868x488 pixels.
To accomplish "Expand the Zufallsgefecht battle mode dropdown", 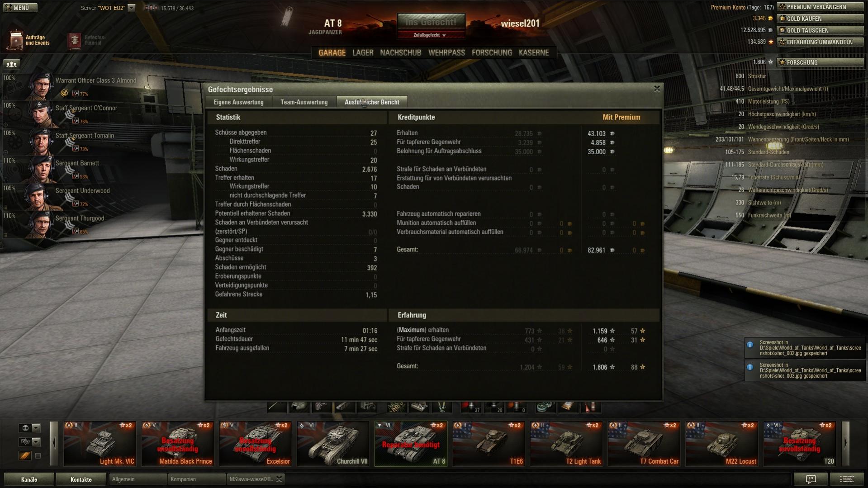I will point(430,35).
